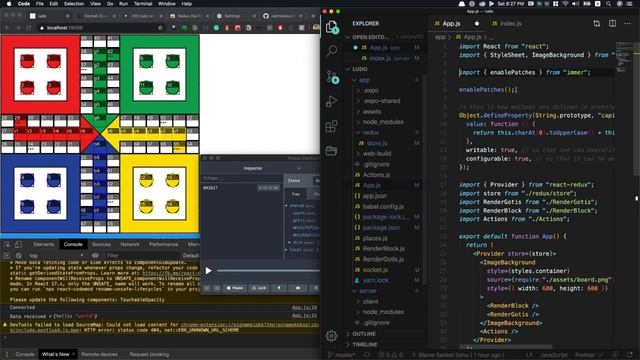This screenshot has width=640, height=360.
Task: Open the Search view in VS Code
Action: [332, 51]
